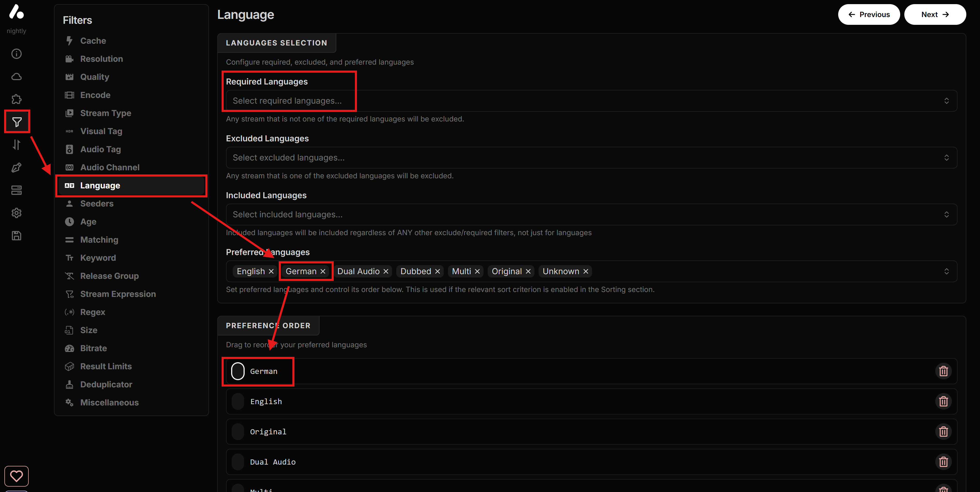Remove Dubbed tag from preferred languages
Image resolution: width=980 pixels, height=492 pixels.
pos(438,271)
